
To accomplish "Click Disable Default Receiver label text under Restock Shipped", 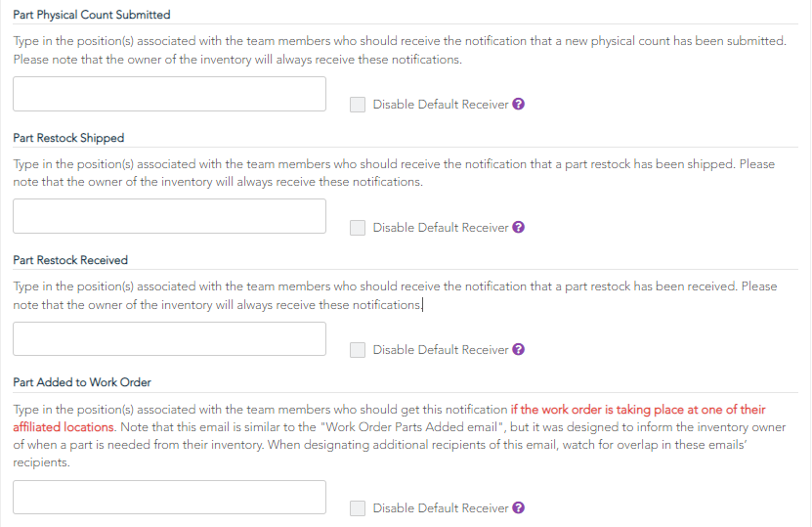I will tap(441, 228).
